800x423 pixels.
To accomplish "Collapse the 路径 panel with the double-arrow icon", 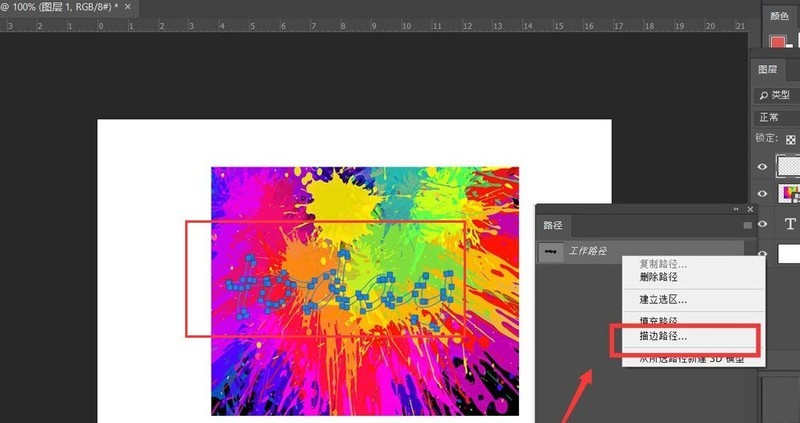I will pyautogui.click(x=736, y=209).
